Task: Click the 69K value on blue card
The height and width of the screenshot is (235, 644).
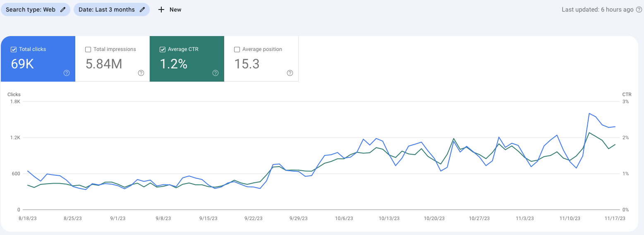Action: pyautogui.click(x=22, y=64)
